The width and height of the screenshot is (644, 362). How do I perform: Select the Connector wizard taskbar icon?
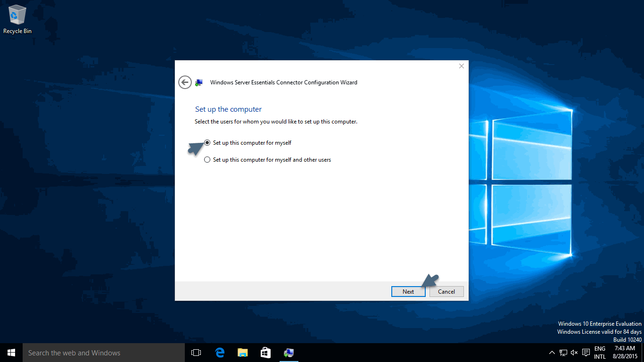(x=289, y=353)
